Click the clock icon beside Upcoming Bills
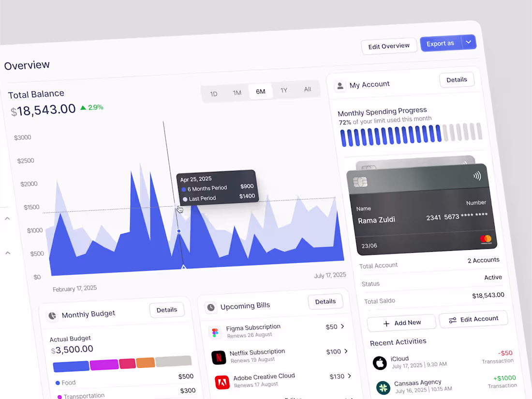Image resolution: width=532 pixels, height=399 pixels. click(x=210, y=307)
